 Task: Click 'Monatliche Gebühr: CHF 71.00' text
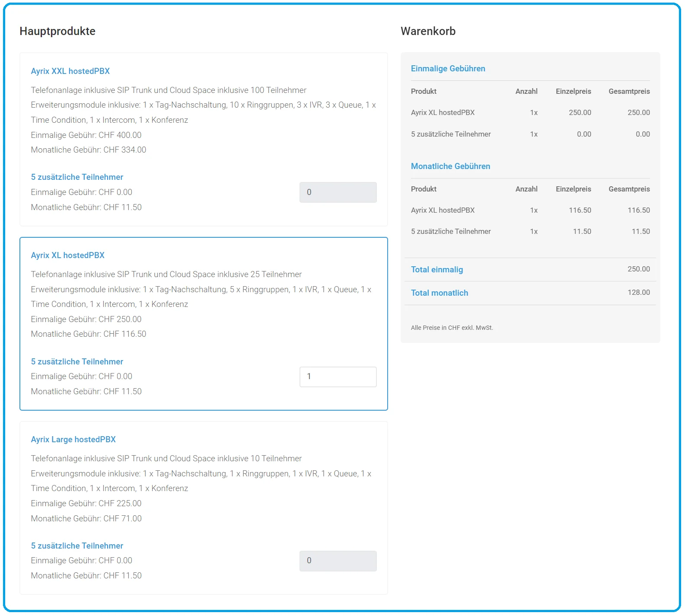point(86,518)
